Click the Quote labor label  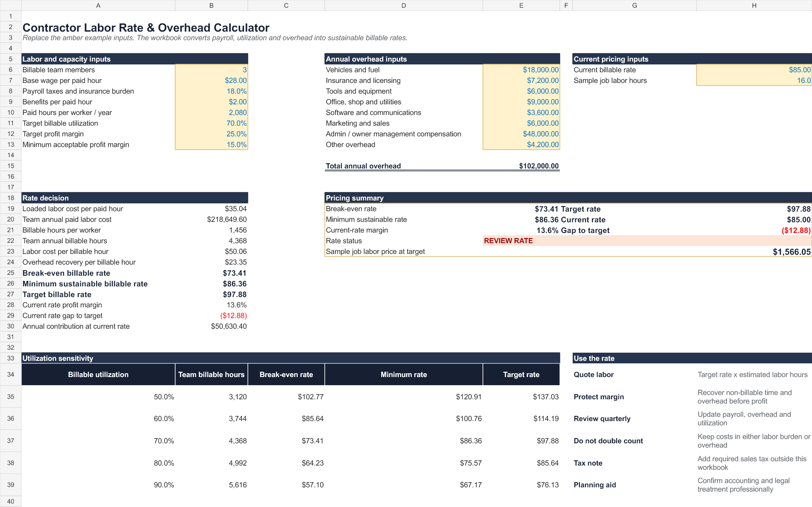pyautogui.click(x=594, y=374)
